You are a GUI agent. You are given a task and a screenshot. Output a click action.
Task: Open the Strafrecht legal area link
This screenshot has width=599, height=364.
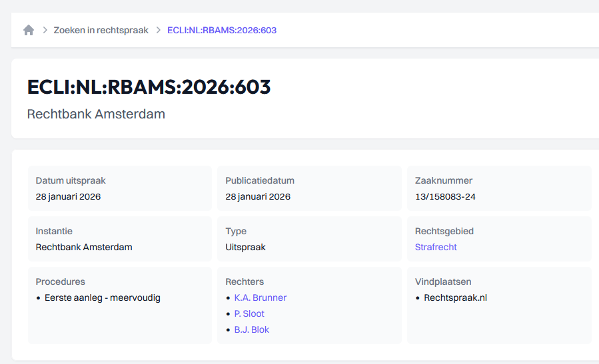[436, 247]
